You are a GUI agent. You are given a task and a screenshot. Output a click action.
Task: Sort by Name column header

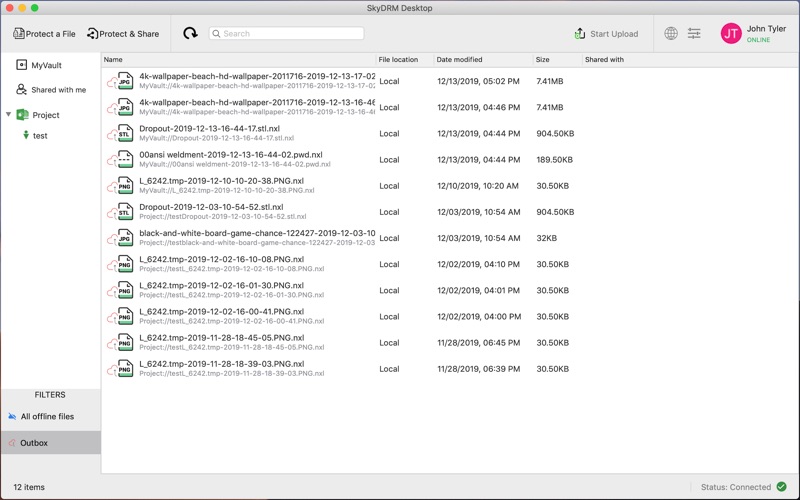tap(113, 60)
